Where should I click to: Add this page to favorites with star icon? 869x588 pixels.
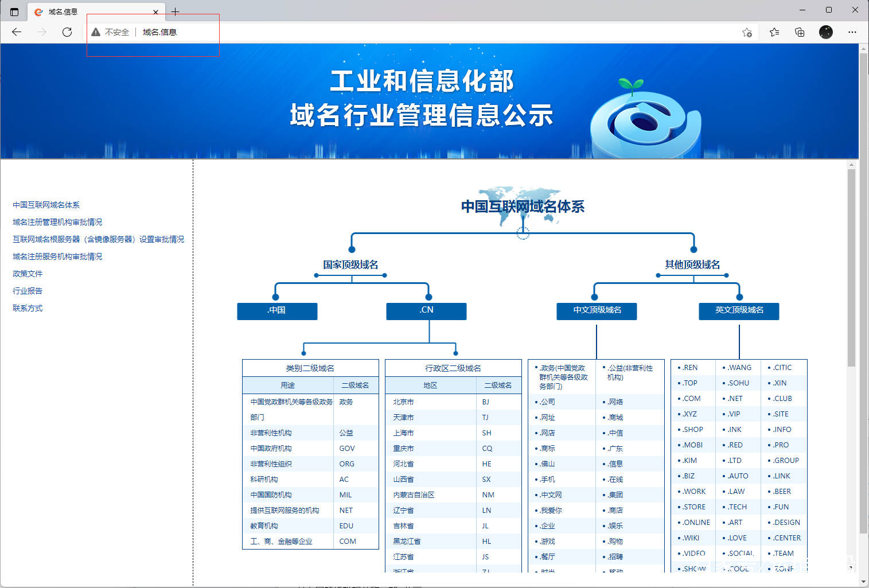[747, 33]
